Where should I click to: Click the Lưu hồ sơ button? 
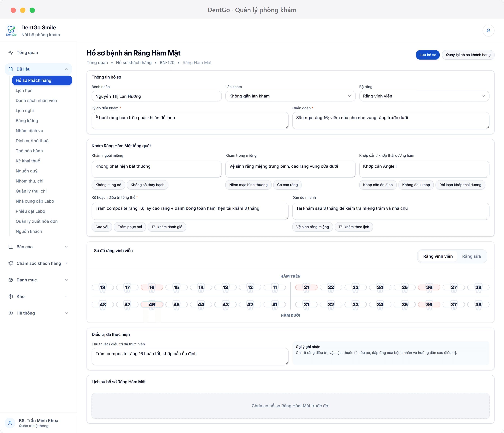pos(428,55)
